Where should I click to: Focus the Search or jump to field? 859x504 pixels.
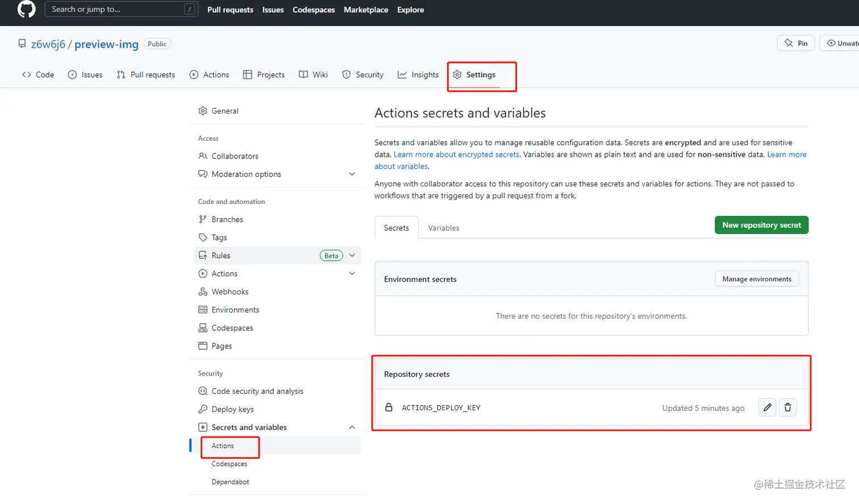pos(121,9)
